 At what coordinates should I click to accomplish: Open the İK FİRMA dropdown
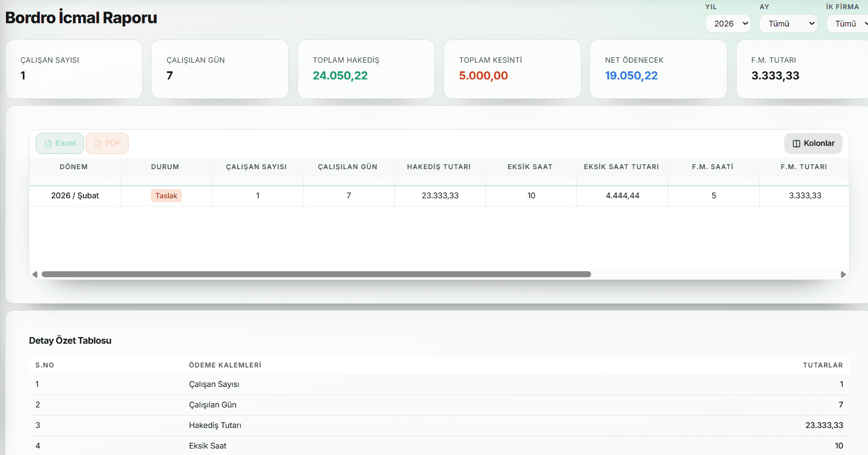pos(847,24)
